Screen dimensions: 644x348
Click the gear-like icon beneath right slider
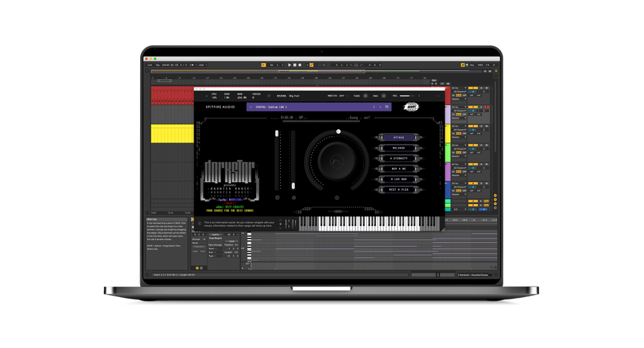coord(294,197)
